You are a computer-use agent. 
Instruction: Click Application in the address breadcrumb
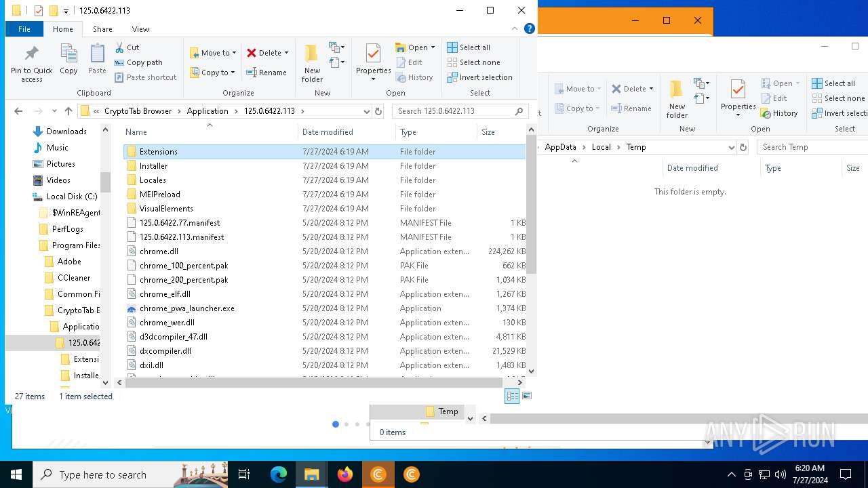pyautogui.click(x=208, y=111)
